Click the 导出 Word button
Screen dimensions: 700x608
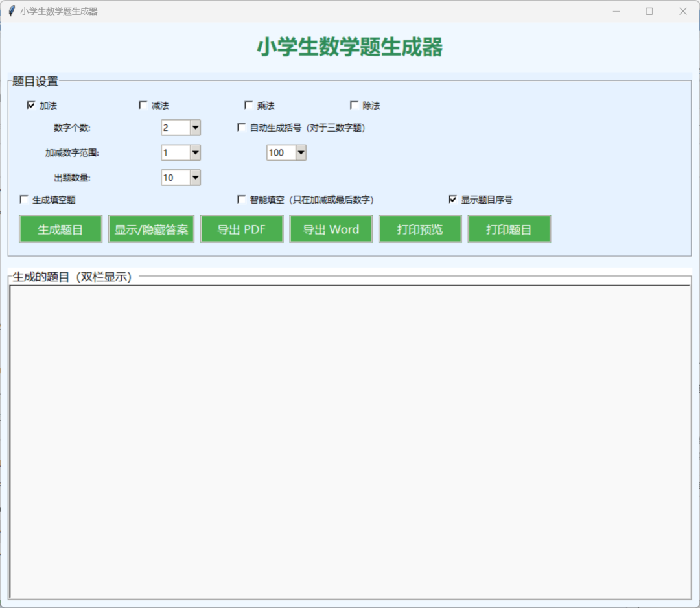[331, 229]
